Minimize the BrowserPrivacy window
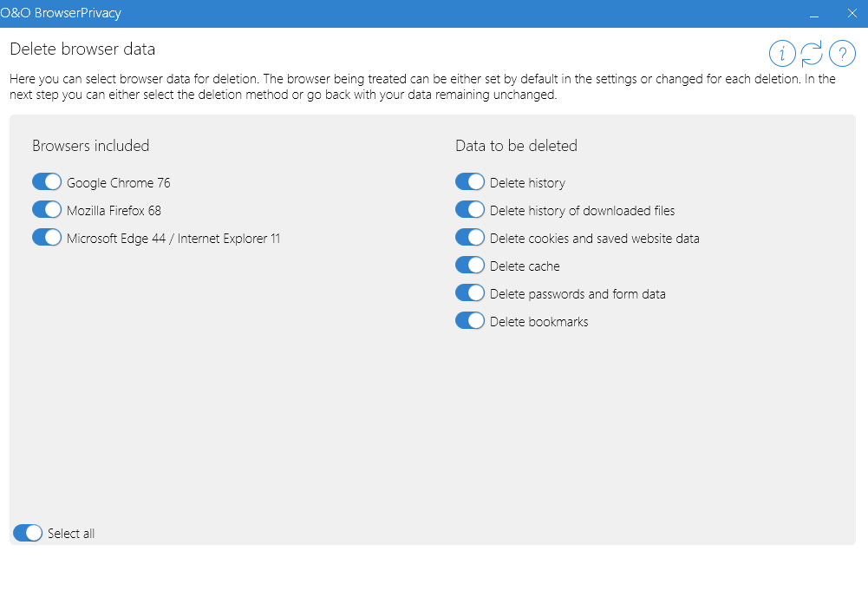Viewport: 868px width, 604px height. point(813,13)
